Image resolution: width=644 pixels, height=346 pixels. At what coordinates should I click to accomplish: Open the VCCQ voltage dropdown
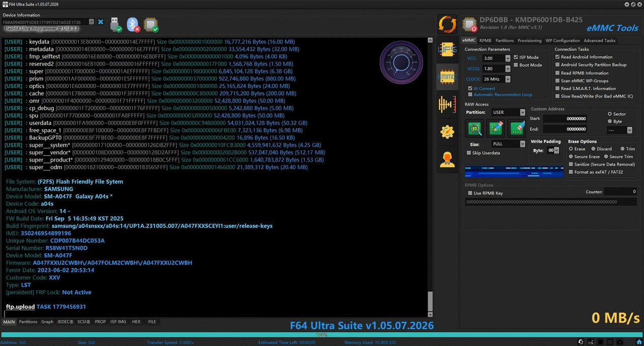508,69
